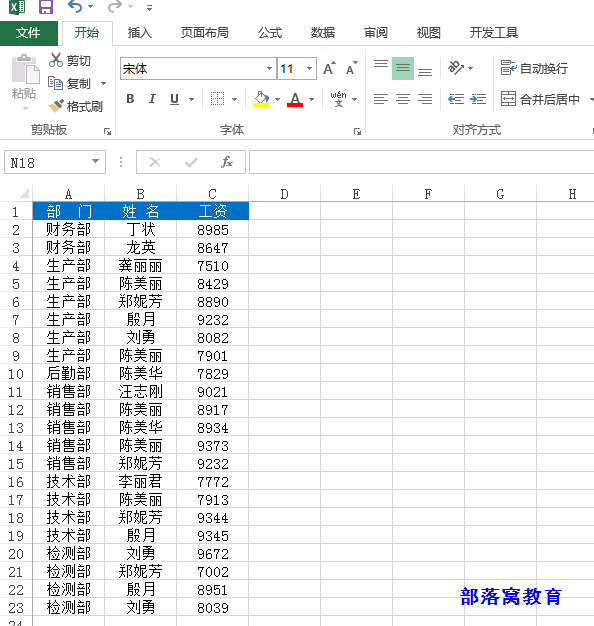Switch to the 插入 tab
This screenshot has width=594, height=626.
click(140, 33)
